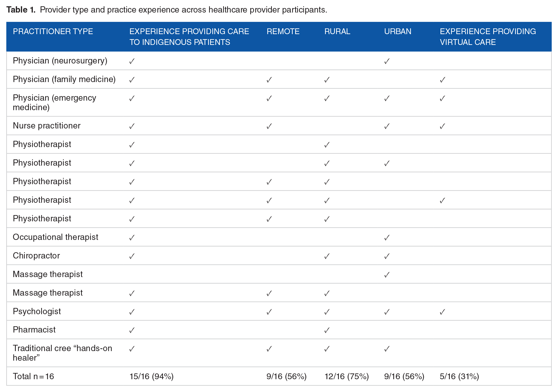Click the Remote checkmark for Psychologist

(269, 312)
